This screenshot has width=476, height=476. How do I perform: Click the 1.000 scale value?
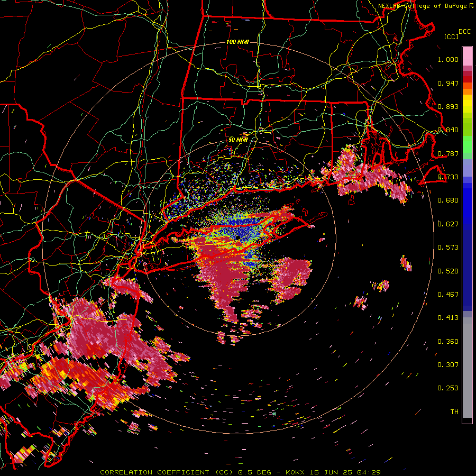tap(448, 59)
